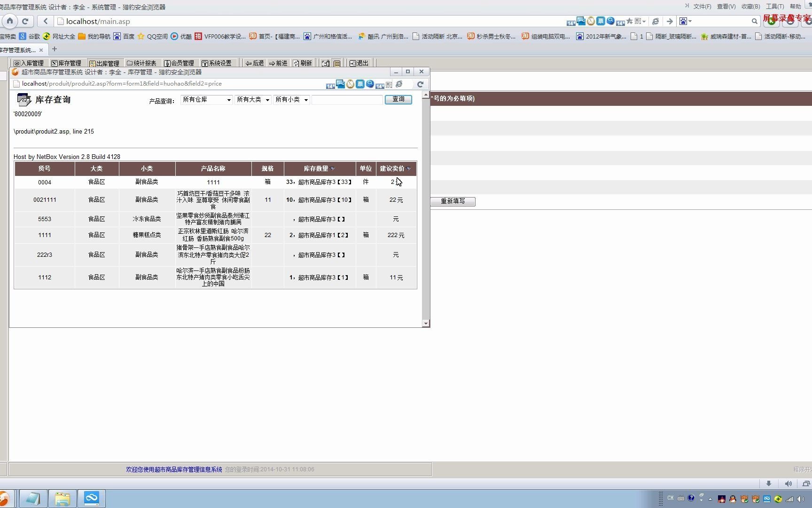Click the forward arrow icon in main address bar
This screenshot has width=812, height=508.
pos(670,21)
